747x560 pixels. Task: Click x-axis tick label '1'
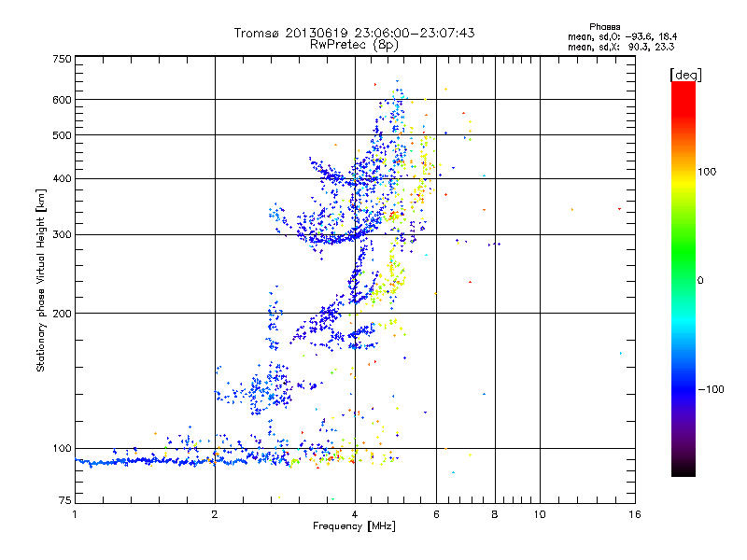tap(75, 514)
